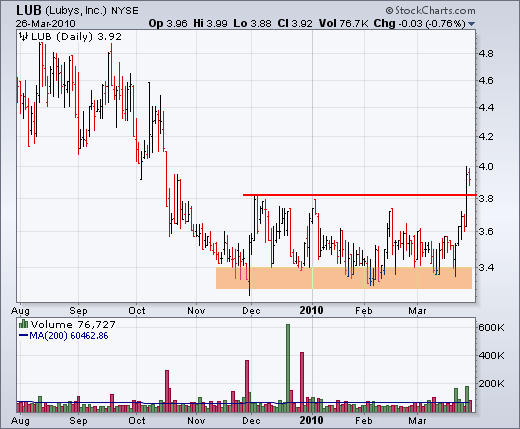Click the 2010 label on the price axis
The width and height of the screenshot is (520, 429).
click(311, 310)
